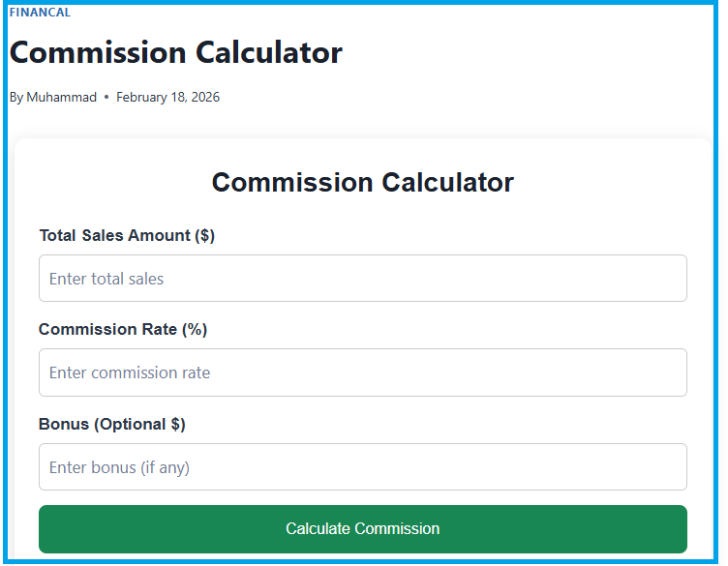Image resolution: width=728 pixels, height=566 pixels.
Task: Click the word 'By' before the author name
Action: tap(16, 97)
